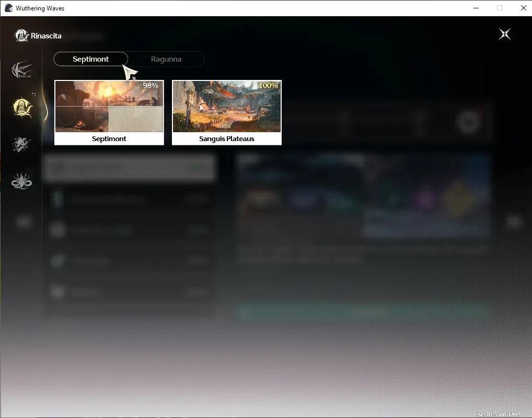Click the Rinascita region emblem in the header
This screenshot has height=418, width=532.
pyautogui.click(x=21, y=36)
